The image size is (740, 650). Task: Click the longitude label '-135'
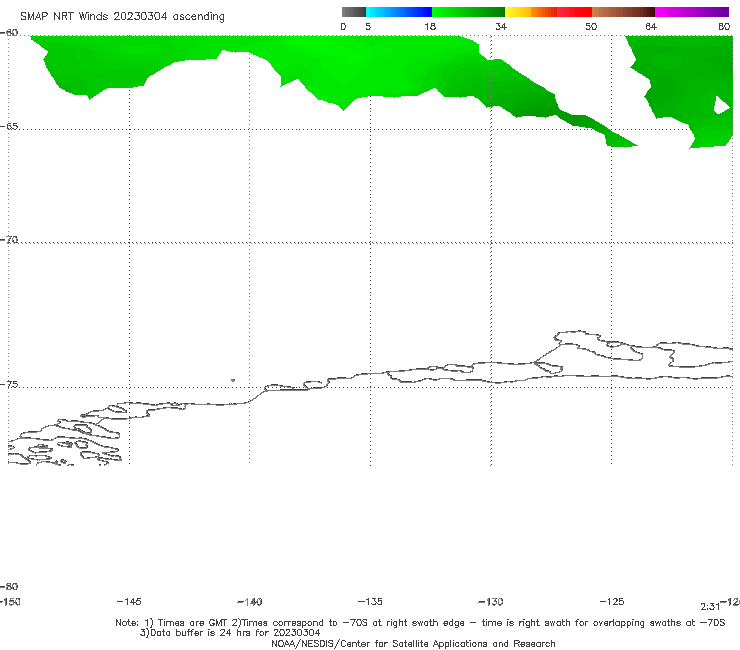click(370, 601)
